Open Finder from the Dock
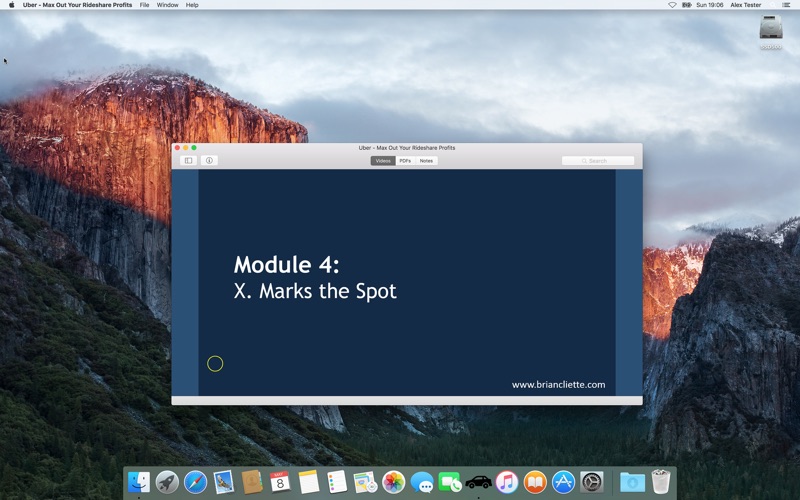Image resolution: width=800 pixels, height=500 pixels. 139,482
